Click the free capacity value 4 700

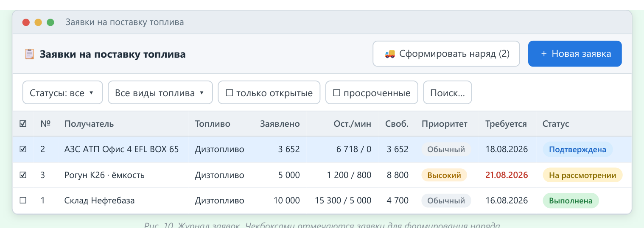coord(398,200)
